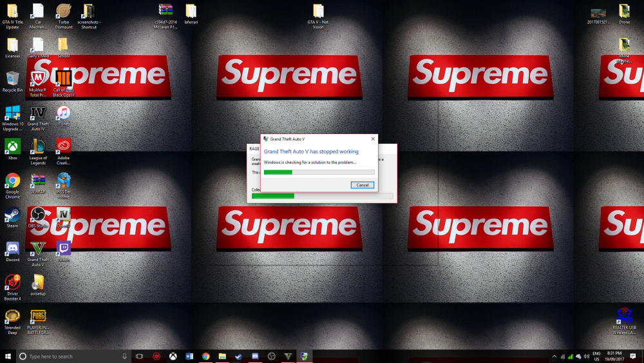644x363 pixels.
Task: Open the Xbox app in the taskbar
Action: [173, 357]
